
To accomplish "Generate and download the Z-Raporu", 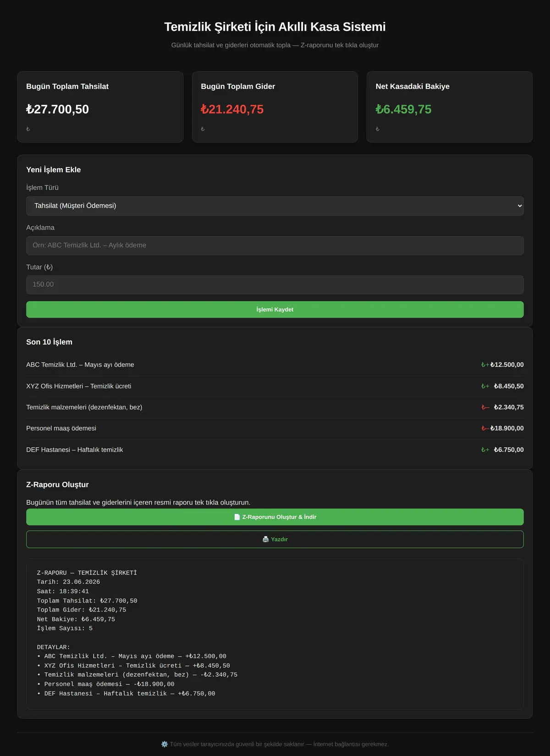I will pos(275,517).
